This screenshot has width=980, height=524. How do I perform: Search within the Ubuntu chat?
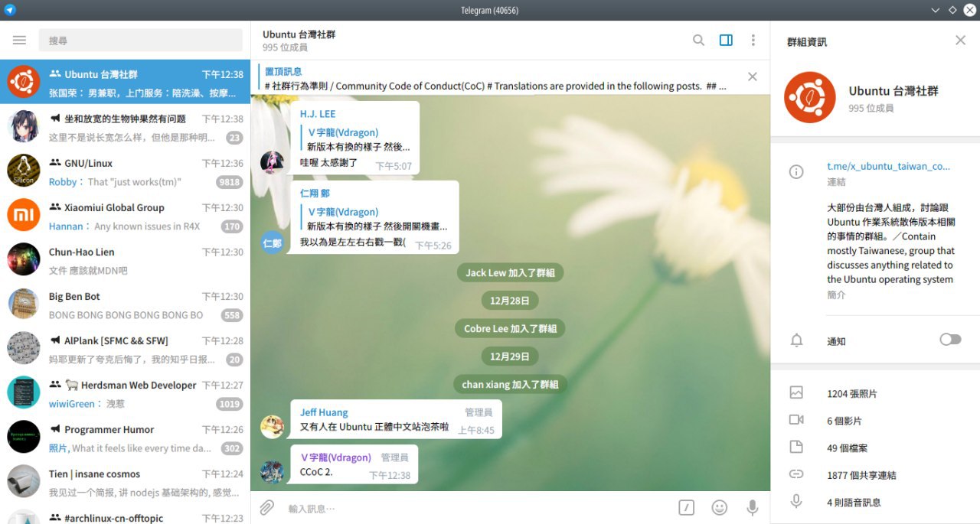698,41
